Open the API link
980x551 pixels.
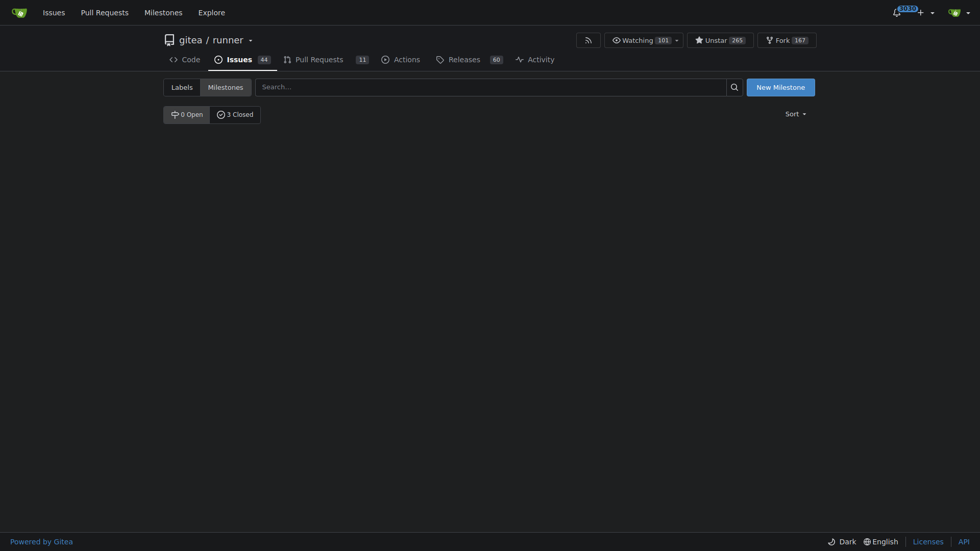point(964,542)
